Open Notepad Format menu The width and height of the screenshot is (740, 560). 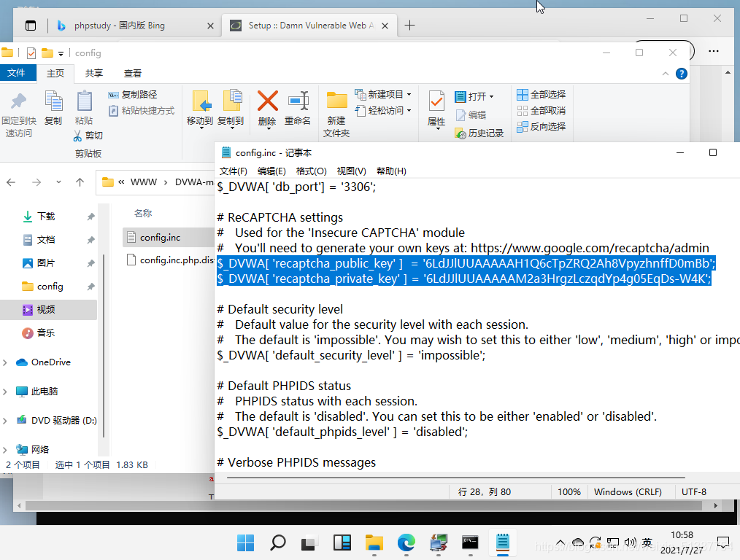pyautogui.click(x=311, y=171)
